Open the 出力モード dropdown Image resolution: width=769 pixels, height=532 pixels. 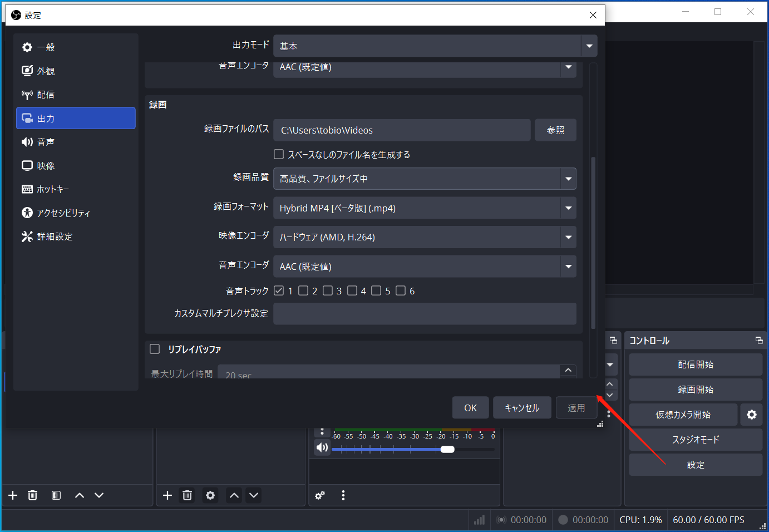[589, 46]
